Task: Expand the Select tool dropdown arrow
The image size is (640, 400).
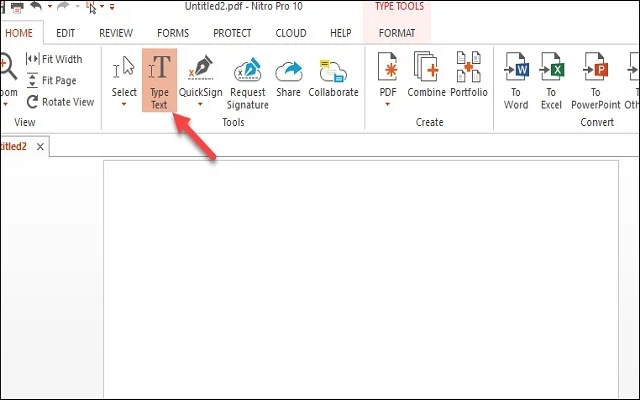Action: point(124,104)
